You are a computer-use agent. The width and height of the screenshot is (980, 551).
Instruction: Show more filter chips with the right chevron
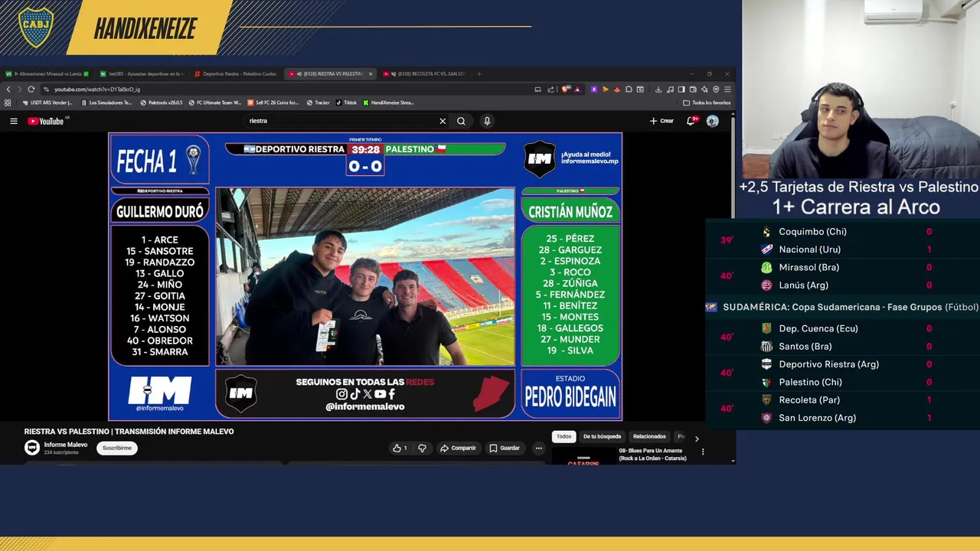697,439
